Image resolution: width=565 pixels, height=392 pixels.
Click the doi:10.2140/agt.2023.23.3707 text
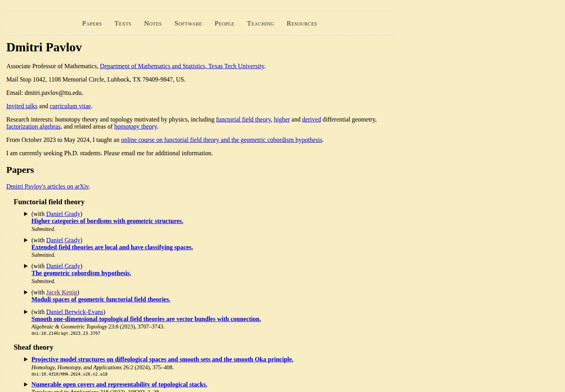tap(66, 334)
